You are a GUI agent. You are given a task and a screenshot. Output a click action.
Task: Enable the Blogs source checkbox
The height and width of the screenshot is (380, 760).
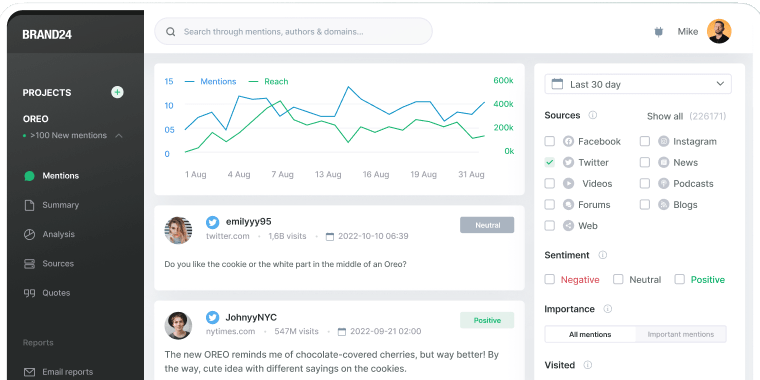click(x=645, y=205)
